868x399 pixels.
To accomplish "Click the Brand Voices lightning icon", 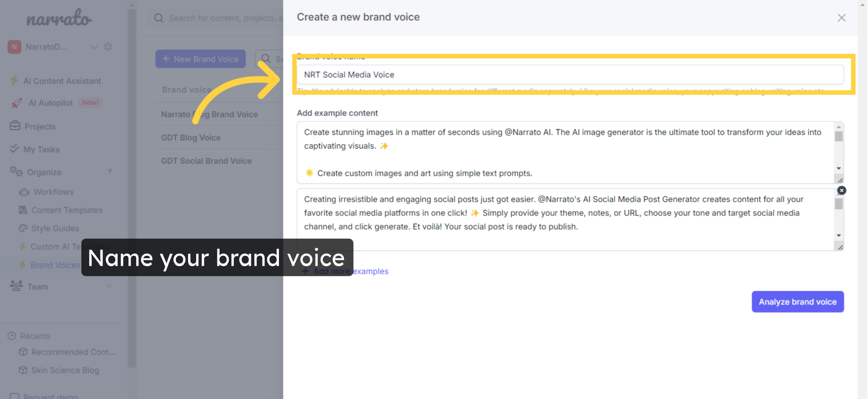I will tap(23, 265).
